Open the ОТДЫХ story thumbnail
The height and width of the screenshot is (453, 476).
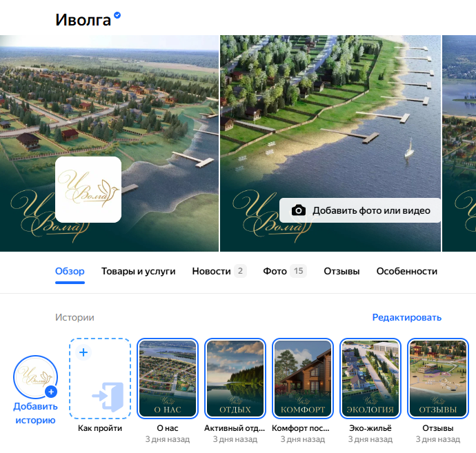pyautogui.click(x=235, y=379)
